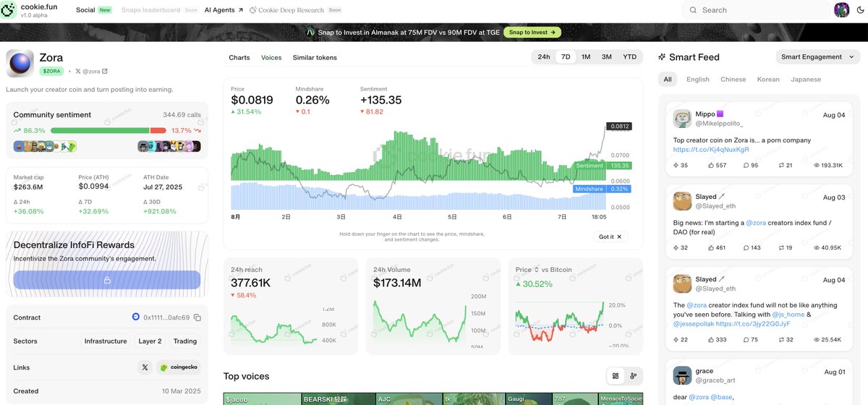
Task: Open Snaps leaderboard nav item
Action: tap(161, 10)
